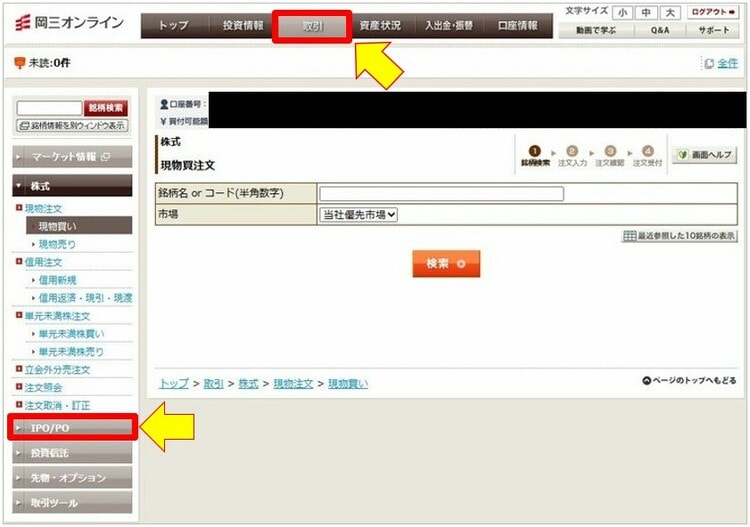The image size is (750, 527).
Task: Click breadcrumb link 現物買い
Action: pos(348,384)
